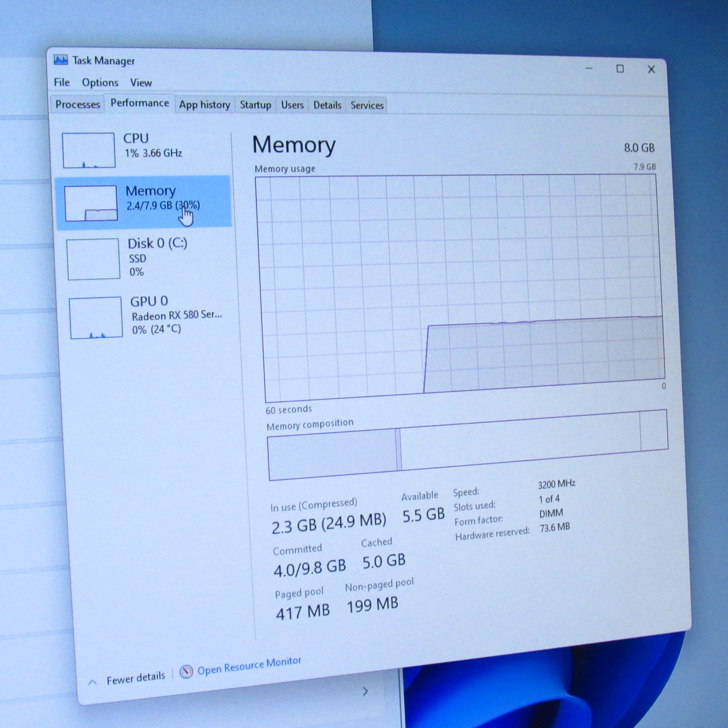
Task: Open the Options menu
Action: coord(100,82)
